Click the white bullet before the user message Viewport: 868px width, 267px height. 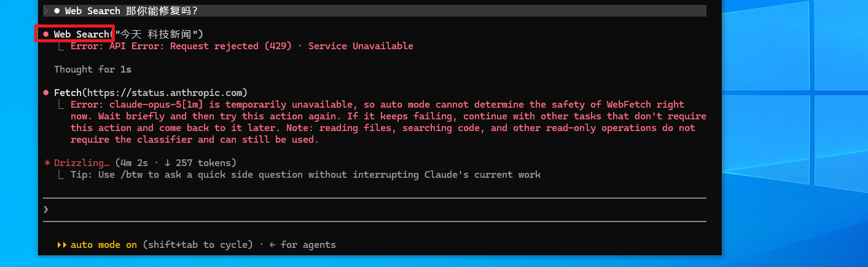tap(57, 10)
